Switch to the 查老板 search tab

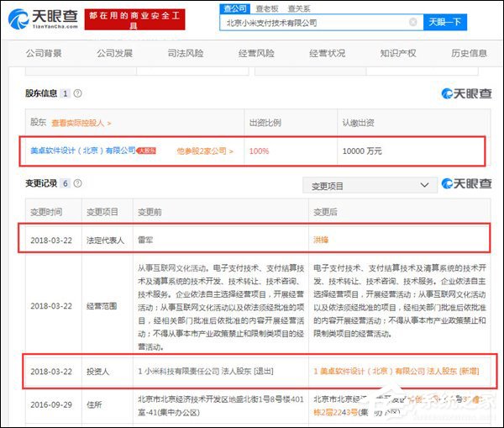(267, 8)
